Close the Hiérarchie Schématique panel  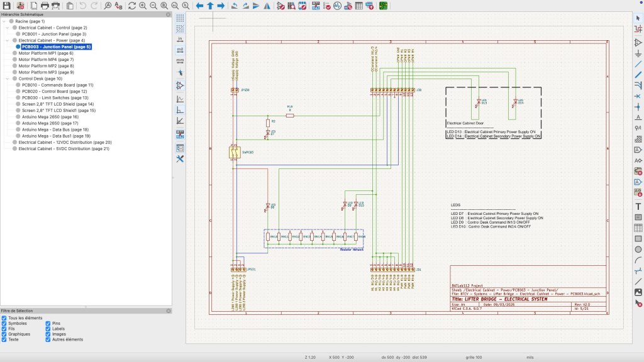click(x=168, y=13)
